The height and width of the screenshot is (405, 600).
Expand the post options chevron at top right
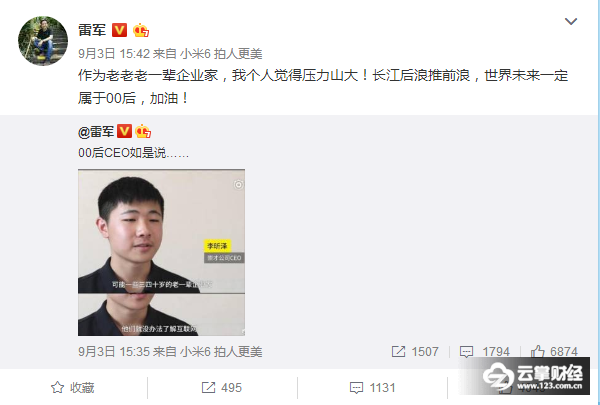(x=571, y=21)
